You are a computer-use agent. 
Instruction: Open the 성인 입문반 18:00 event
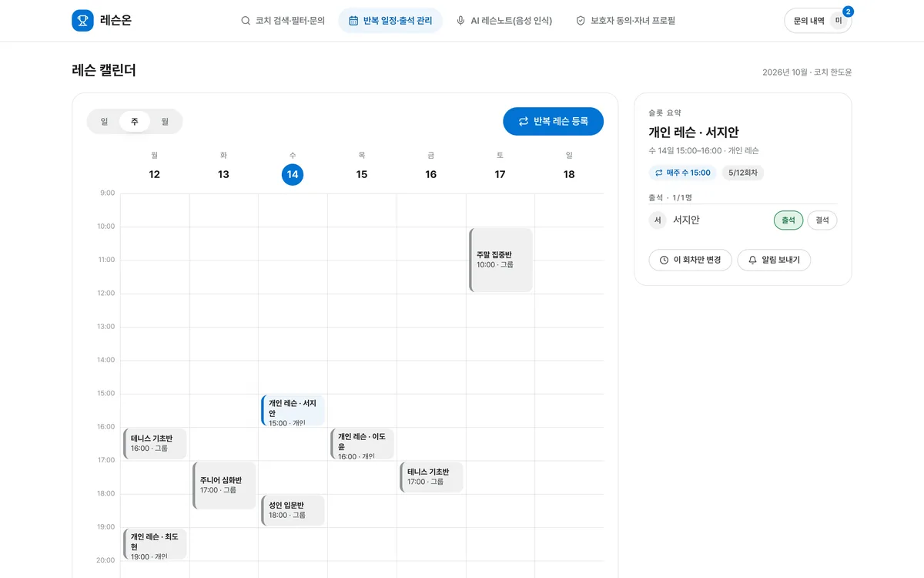pyautogui.click(x=293, y=511)
